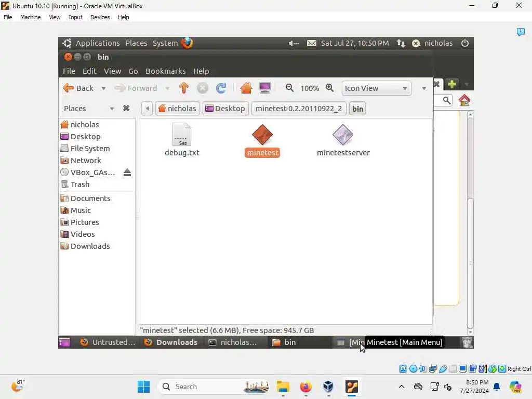
Task: Open Forward history dropdown arrow
Action: coord(167,88)
